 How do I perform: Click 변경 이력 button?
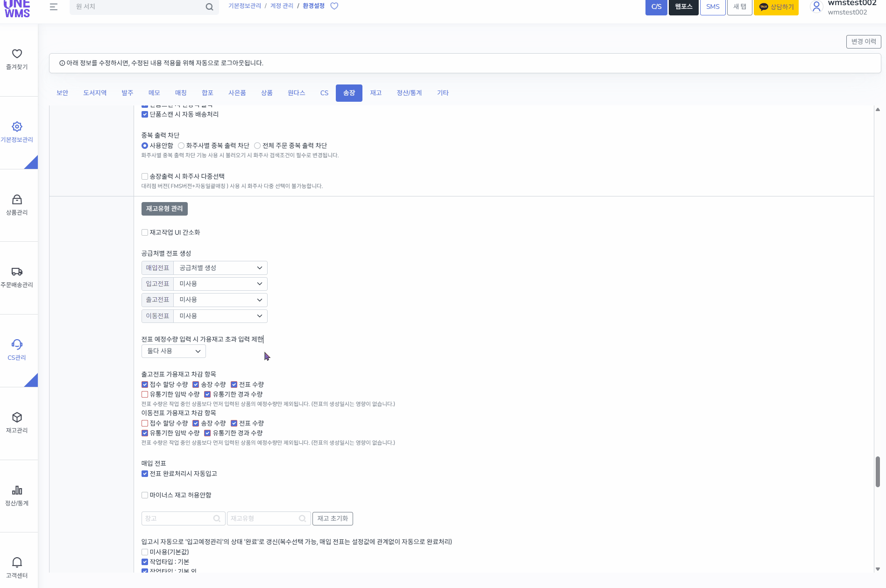[x=864, y=42]
